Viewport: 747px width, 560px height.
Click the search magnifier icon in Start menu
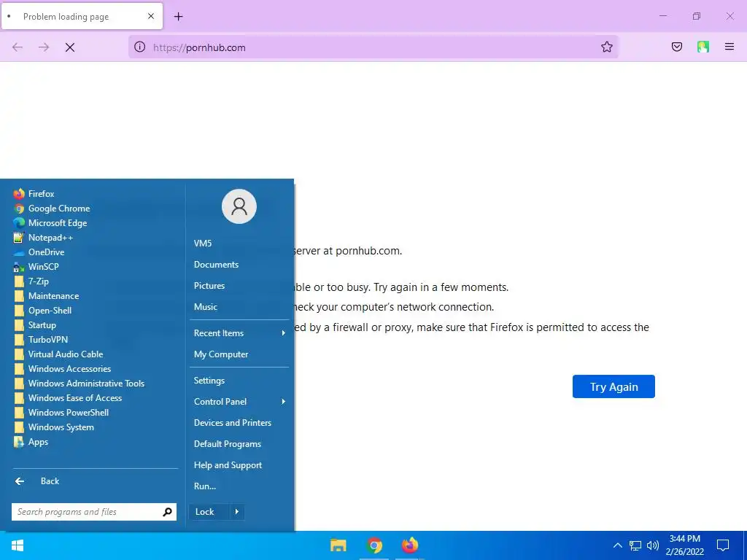tap(167, 512)
